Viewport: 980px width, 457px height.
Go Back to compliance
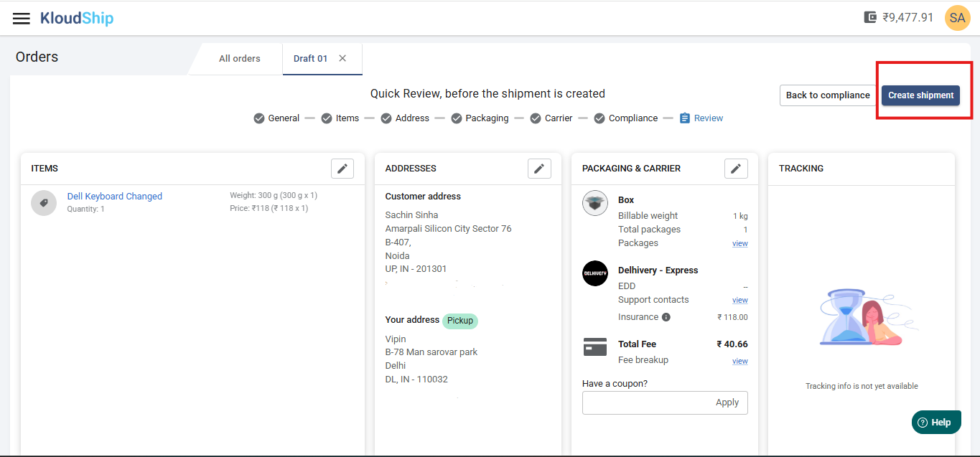[827, 95]
